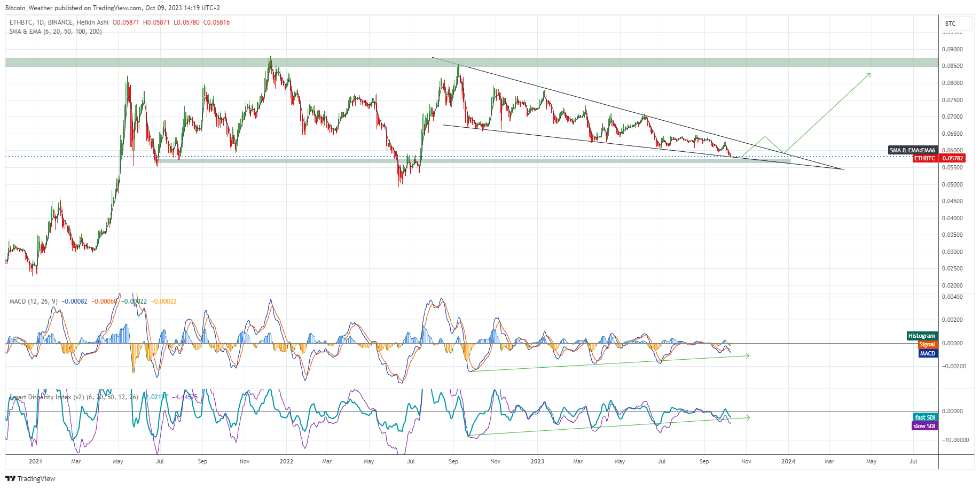Image resolution: width=980 pixels, height=488 pixels.
Task: Click the 0.08000 price axis level
Action: pos(952,83)
